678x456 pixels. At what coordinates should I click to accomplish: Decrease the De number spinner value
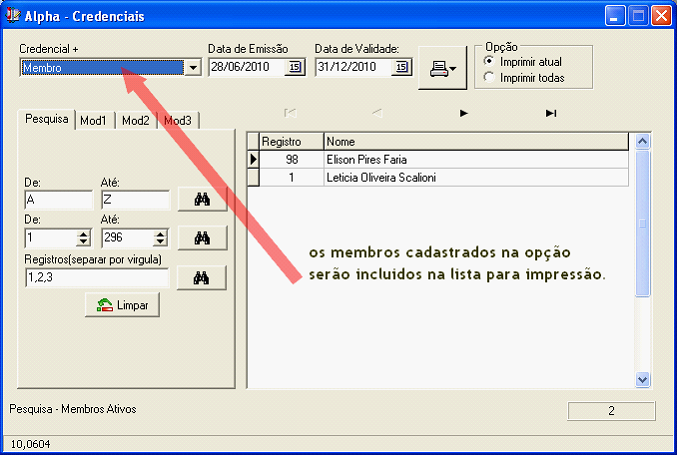[83, 242]
